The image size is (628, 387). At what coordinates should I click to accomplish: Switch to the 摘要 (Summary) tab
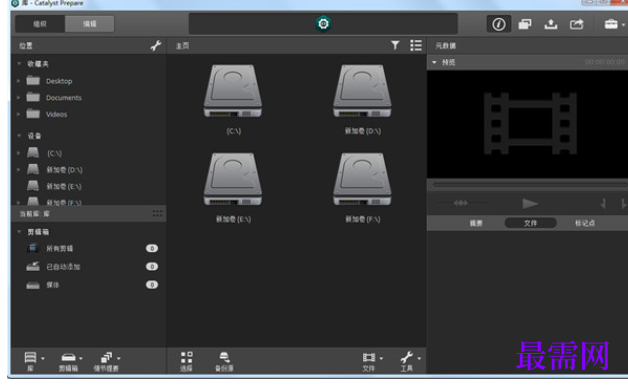(x=476, y=223)
